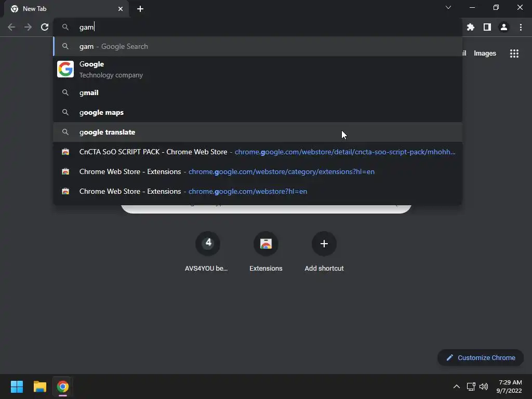Select 'gam - Google Search' suggestion

(258, 46)
